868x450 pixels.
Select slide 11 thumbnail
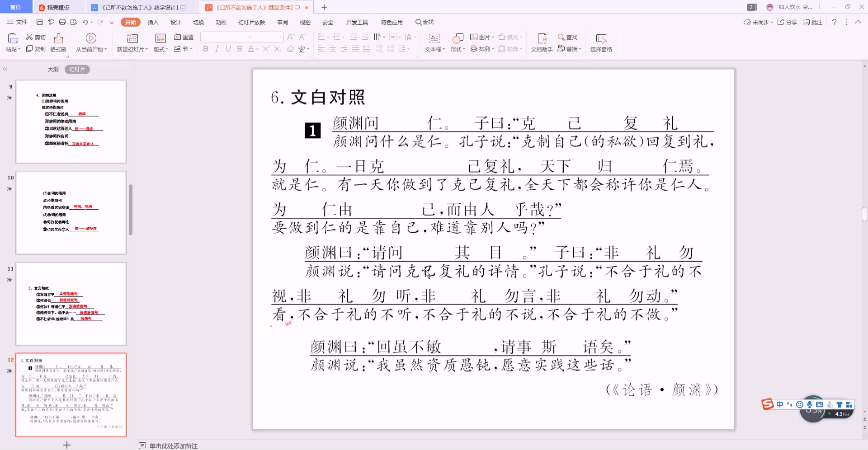(71, 304)
